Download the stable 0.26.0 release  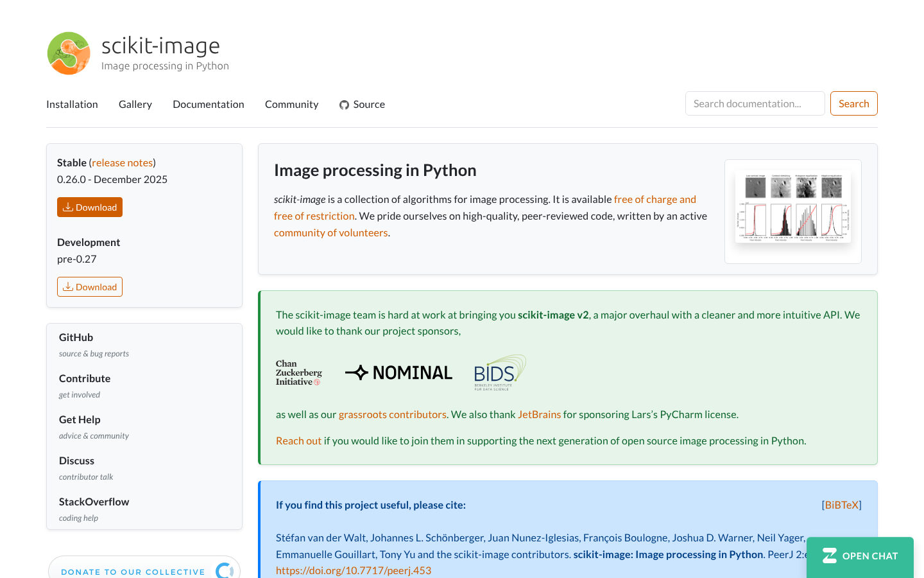click(90, 207)
